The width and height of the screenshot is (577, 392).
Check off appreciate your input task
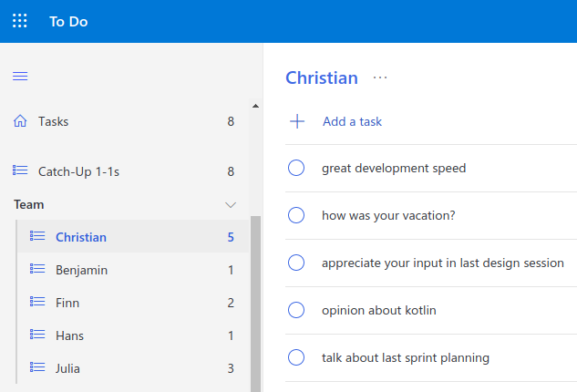coord(296,263)
